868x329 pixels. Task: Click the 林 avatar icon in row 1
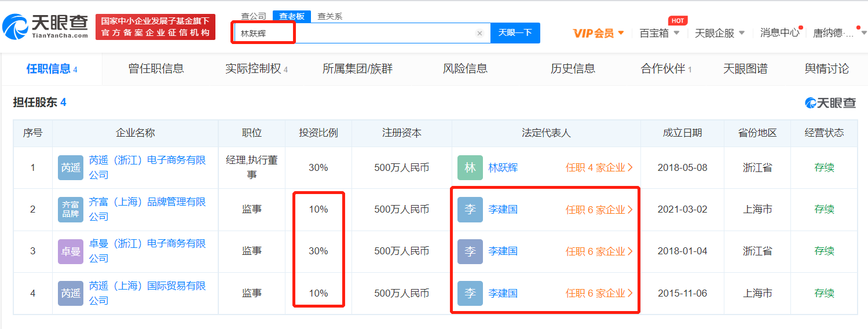tap(470, 167)
